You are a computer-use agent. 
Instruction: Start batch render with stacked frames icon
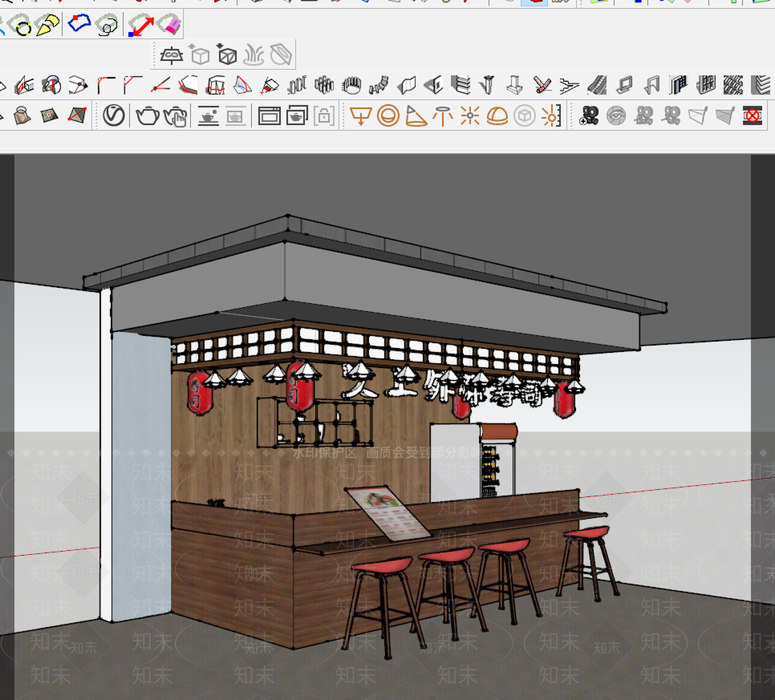pyautogui.click(x=296, y=115)
